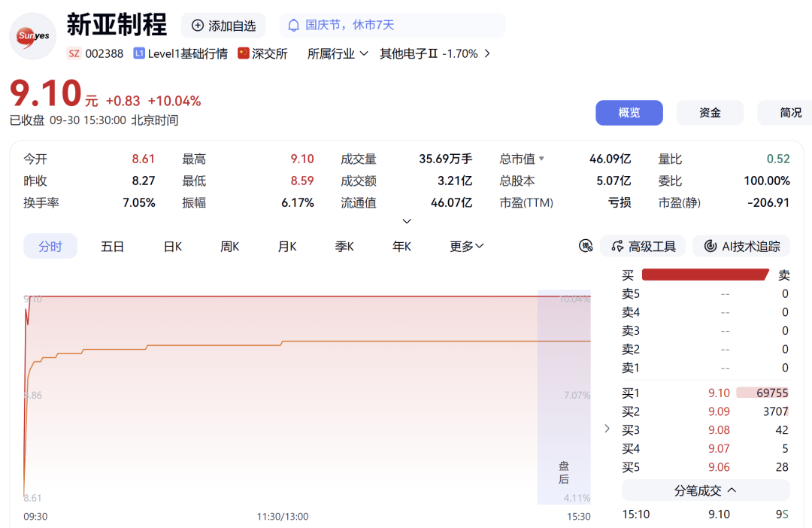Open AI技术追踪 tracking
Screen dimensions: 812x528
click(x=741, y=246)
